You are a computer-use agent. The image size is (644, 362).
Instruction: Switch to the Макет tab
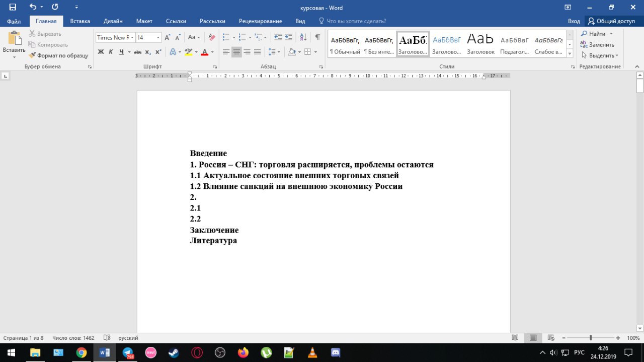pyautogui.click(x=144, y=21)
